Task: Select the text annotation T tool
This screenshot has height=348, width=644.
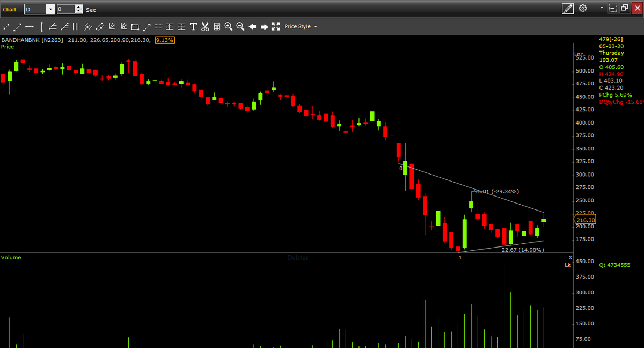Action: (x=193, y=26)
